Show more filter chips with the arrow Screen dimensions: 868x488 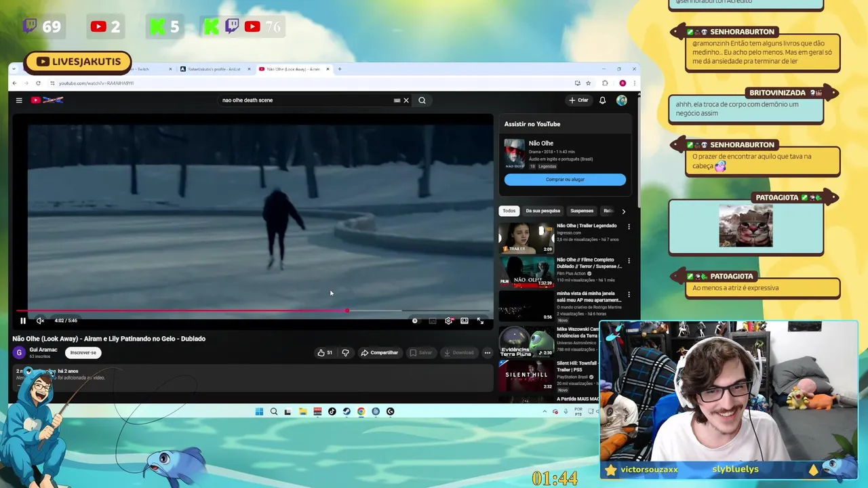(624, 211)
